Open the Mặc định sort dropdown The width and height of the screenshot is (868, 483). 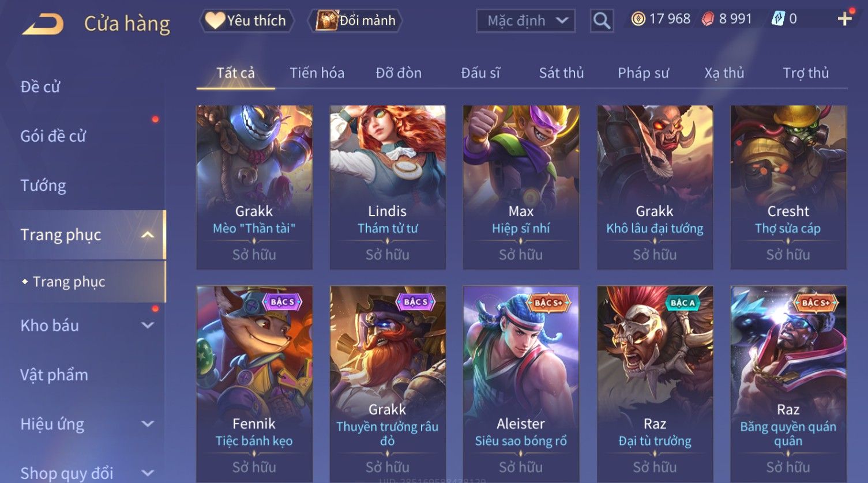click(525, 21)
